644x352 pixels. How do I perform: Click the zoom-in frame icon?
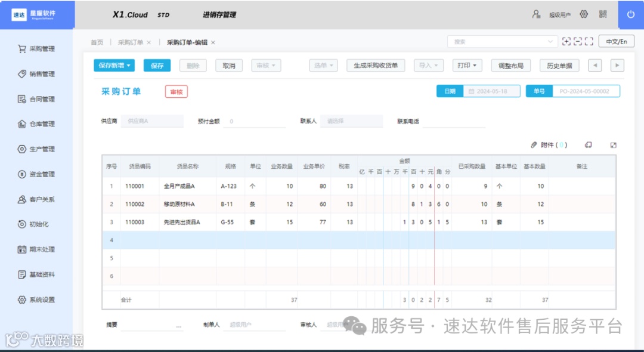pyautogui.click(x=566, y=42)
